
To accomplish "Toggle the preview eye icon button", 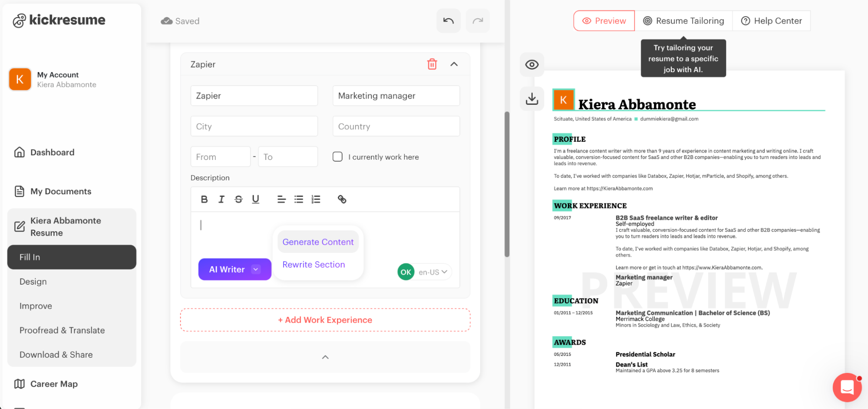I will pos(532,65).
